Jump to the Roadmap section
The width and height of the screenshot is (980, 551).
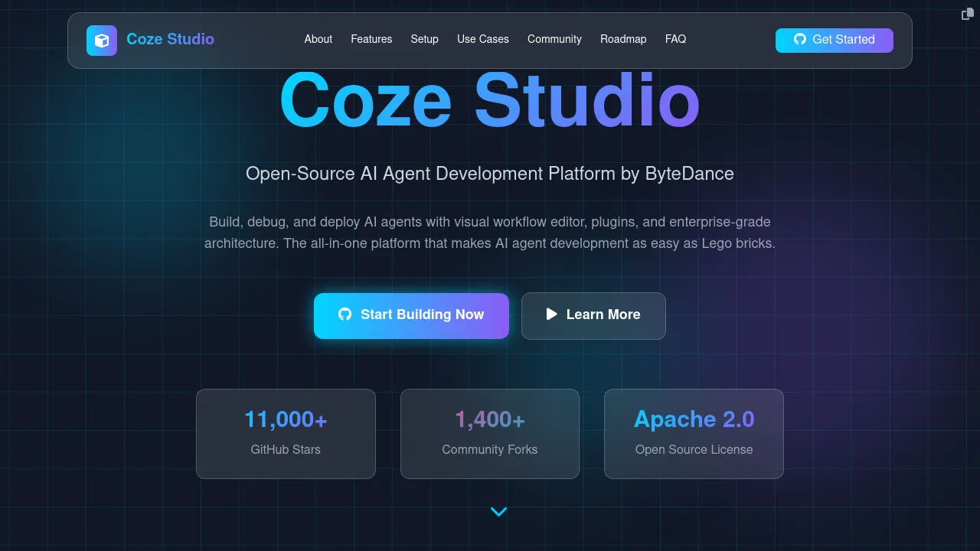click(x=623, y=39)
